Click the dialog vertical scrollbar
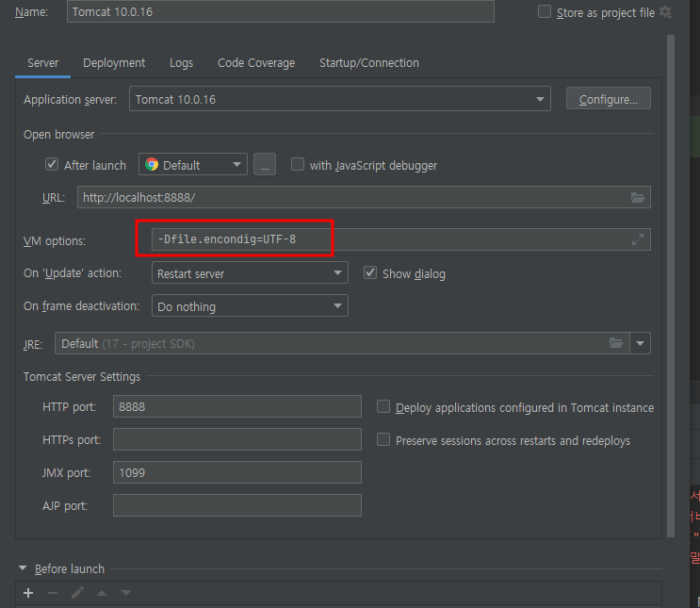The height and width of the screenshot is (608, 700). 671,286
